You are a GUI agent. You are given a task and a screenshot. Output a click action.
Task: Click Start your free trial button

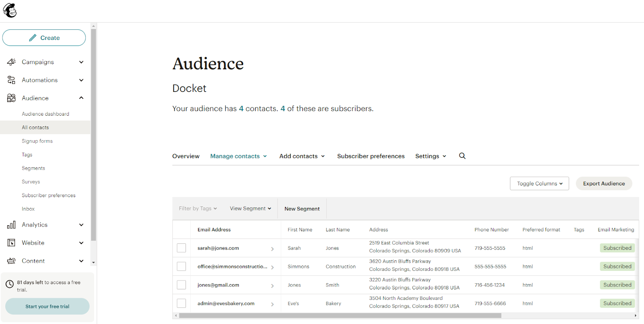pos(47,306)
